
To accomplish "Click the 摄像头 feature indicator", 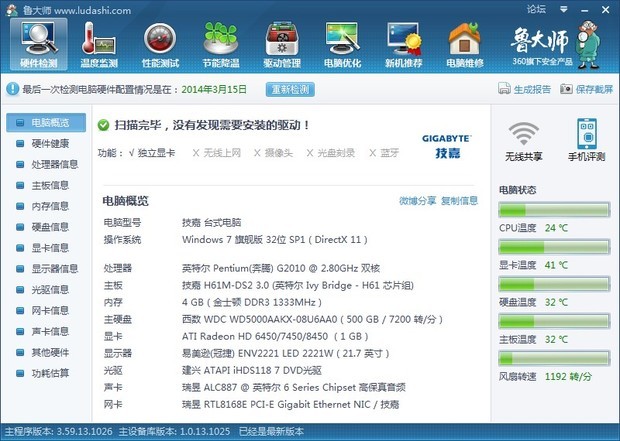I will tap(273, 153).
